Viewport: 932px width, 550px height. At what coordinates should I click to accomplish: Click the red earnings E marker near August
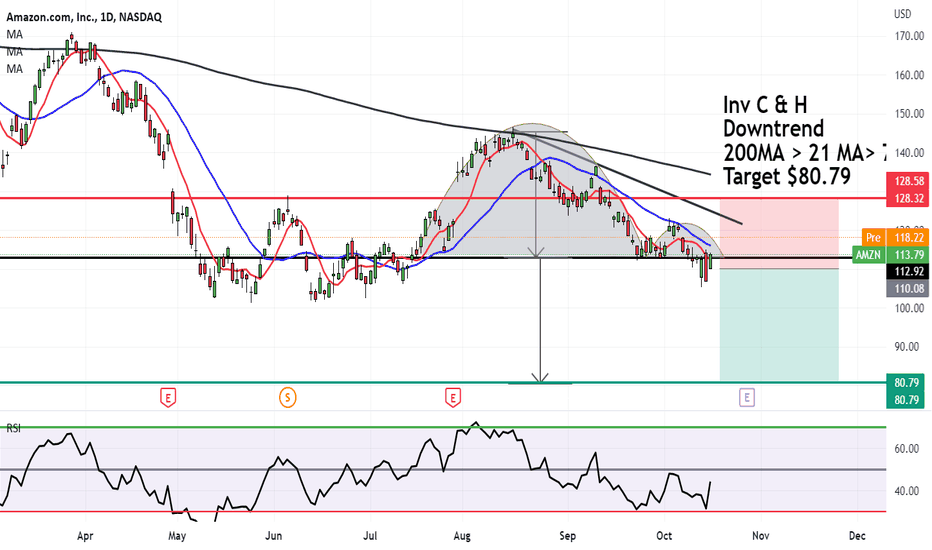pos(453,397)
